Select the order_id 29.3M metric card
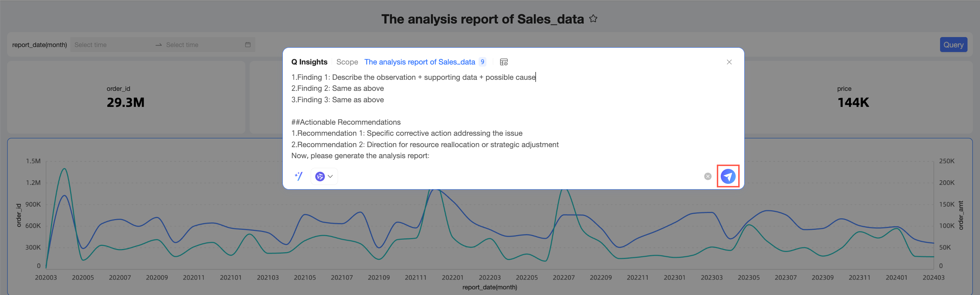The height and width of the screenshot is (295, 980). point(126,97)
